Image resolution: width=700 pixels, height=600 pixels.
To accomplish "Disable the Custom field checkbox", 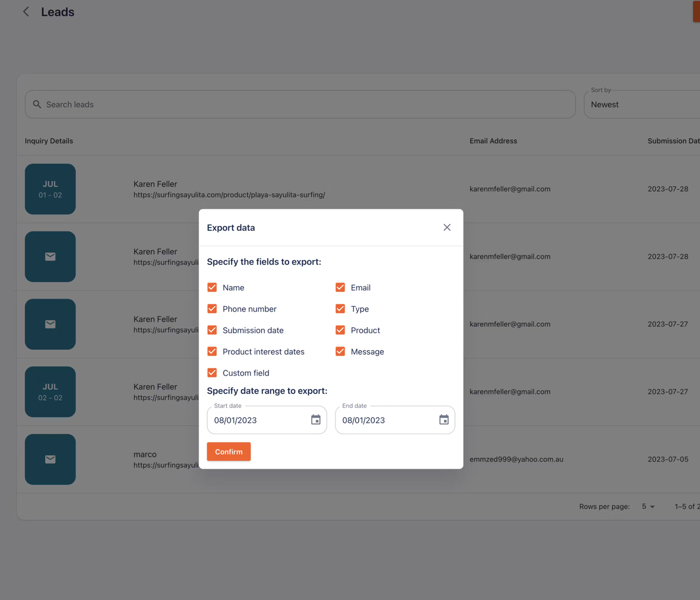I will tap(212, 373).
